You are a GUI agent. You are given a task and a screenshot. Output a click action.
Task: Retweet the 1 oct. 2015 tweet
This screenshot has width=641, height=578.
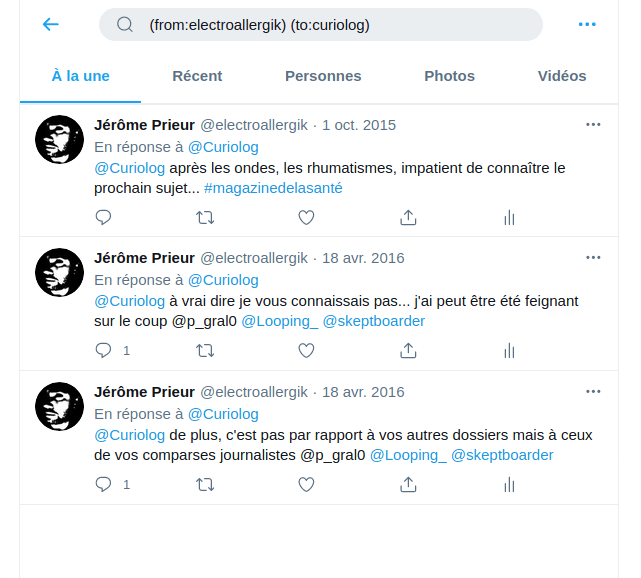[x=205, y=217]
